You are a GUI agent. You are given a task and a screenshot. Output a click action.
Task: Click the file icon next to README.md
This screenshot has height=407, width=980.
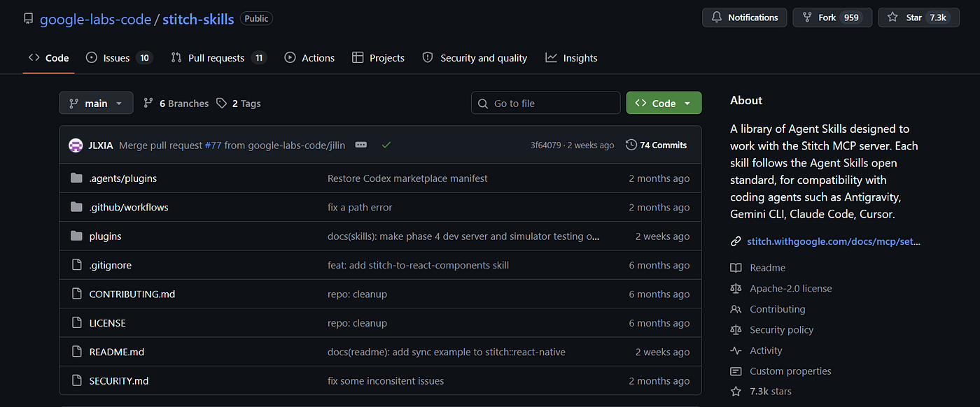point(77,352)
